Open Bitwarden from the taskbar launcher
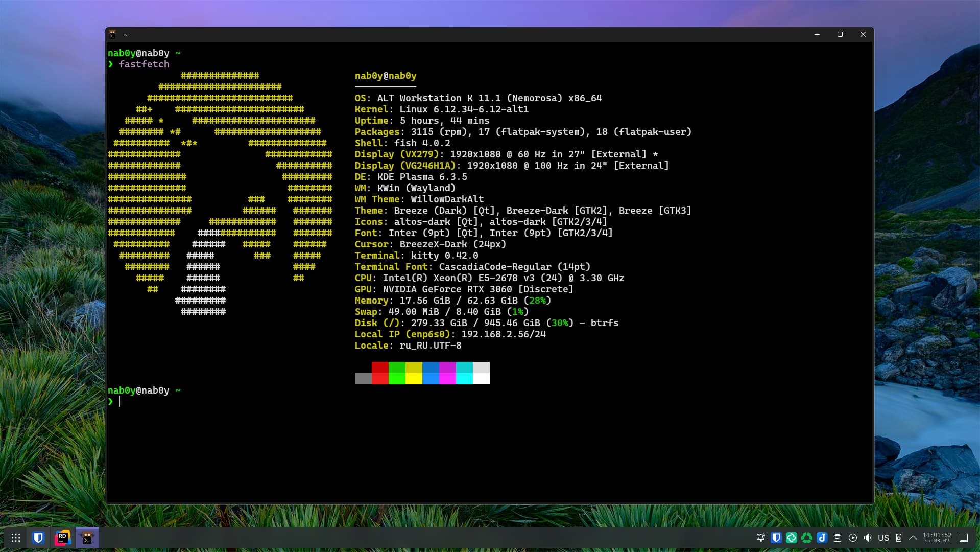This screenshot has height=552, width=980. pyautogui.click(x=38, y=538)
